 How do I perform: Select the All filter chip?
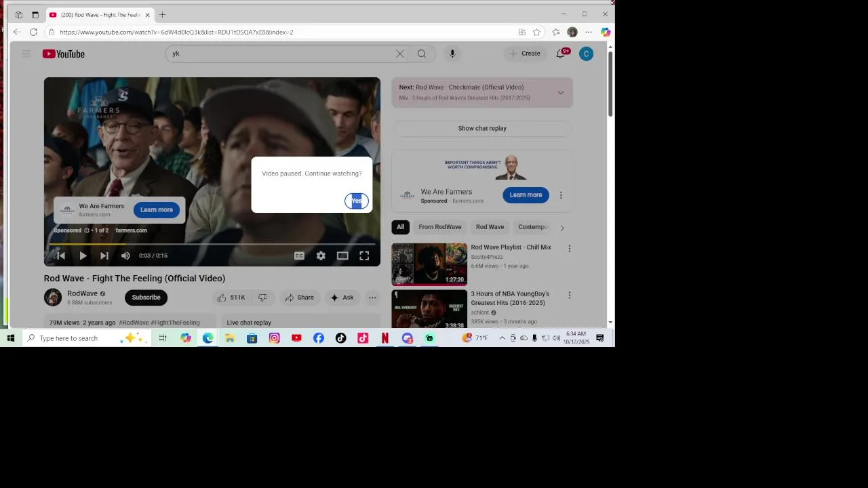click(400, 227)
